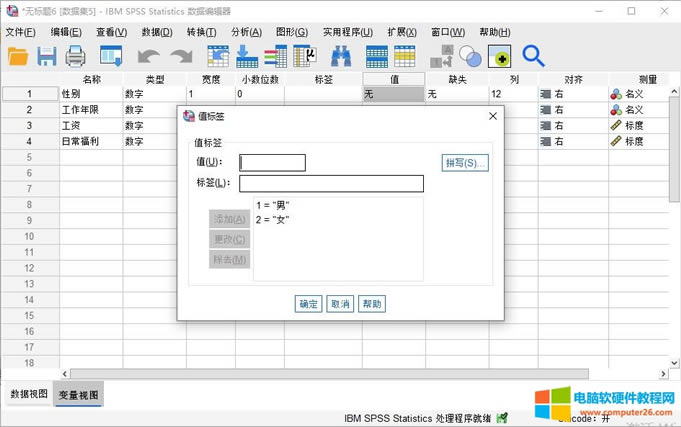The image size is (681, 427).
Task: Open the 转换(T) menu
Action: tap(202, 32)
